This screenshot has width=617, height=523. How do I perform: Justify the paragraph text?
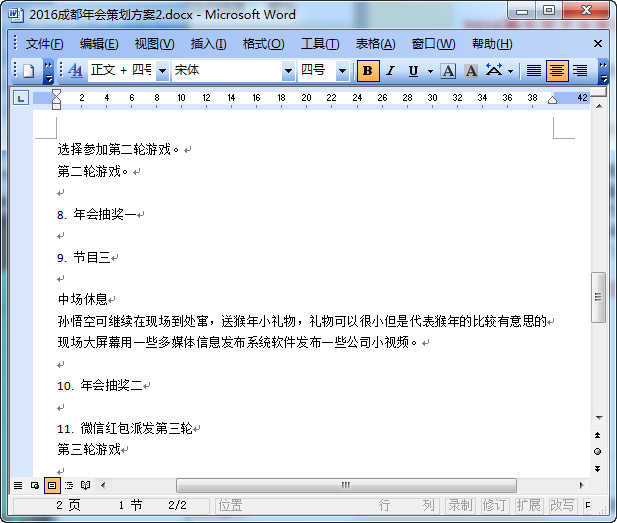click(534, 71)
